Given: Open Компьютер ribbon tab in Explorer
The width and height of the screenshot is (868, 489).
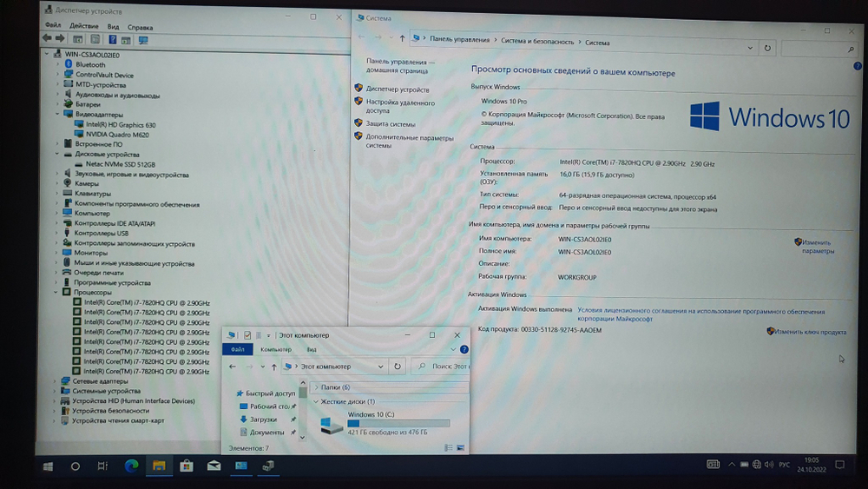Looking at the screenshot, I should [x=276, y=349].
